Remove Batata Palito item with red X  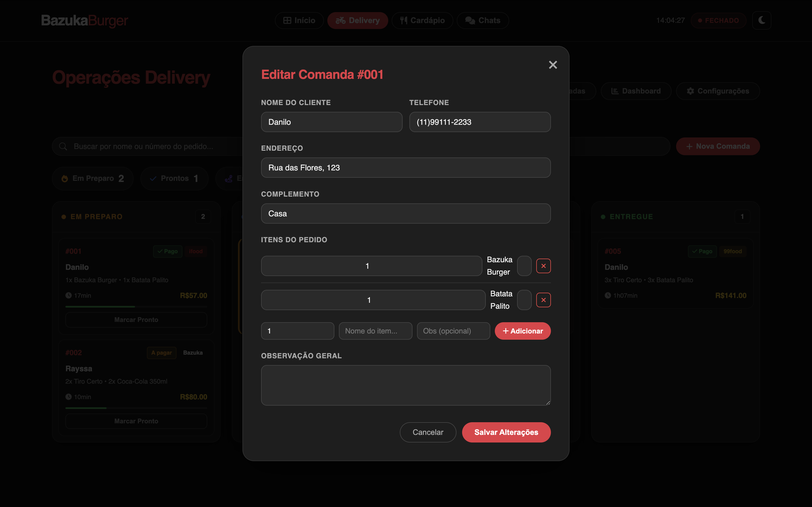tap(543, 300)
